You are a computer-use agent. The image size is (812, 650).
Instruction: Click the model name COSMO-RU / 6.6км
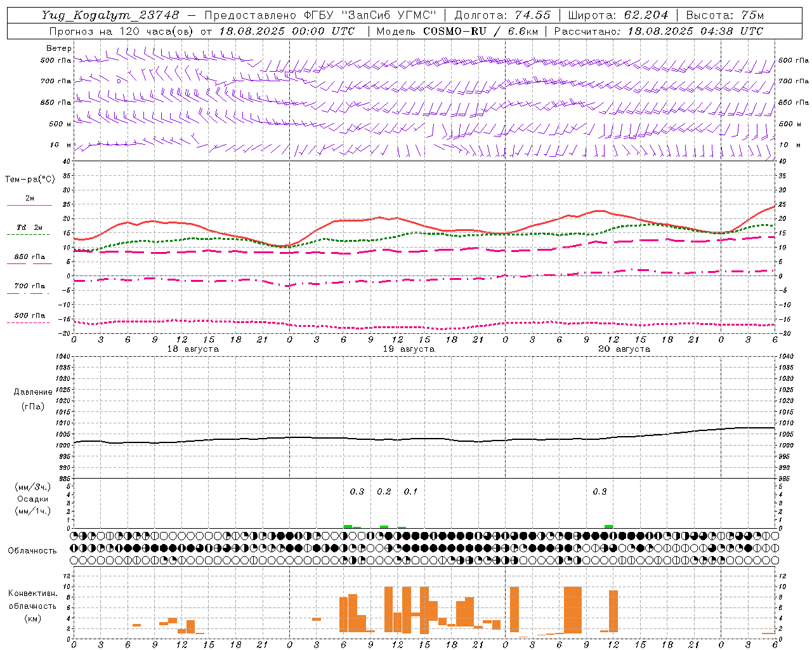coord(481,31)
